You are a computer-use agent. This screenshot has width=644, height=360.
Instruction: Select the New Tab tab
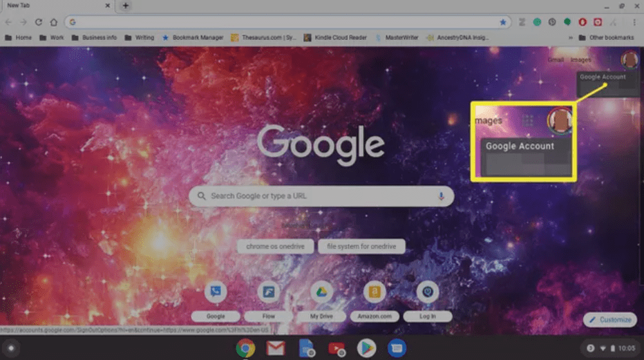click(x=57, y=6)
